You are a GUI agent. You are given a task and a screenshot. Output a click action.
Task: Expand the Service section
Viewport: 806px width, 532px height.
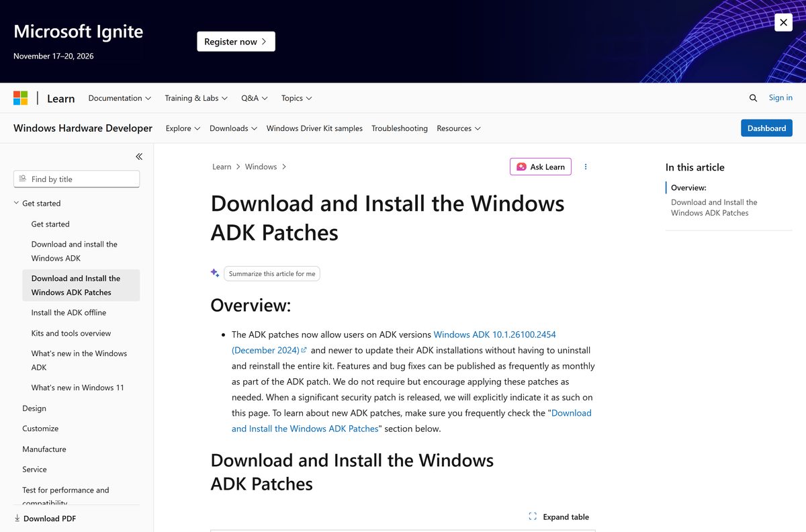pos(34,470)
